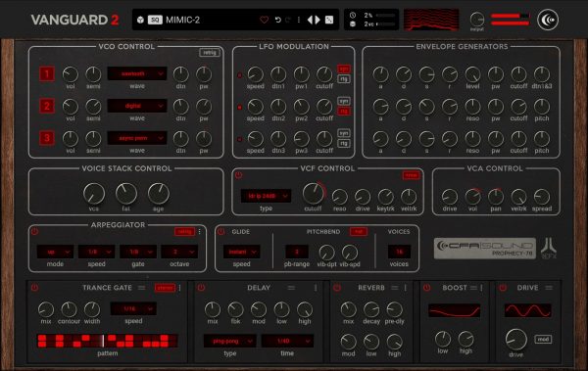Click the drive reorder handle icon
This screenshot has height=371, width=588.
[549, 288]
